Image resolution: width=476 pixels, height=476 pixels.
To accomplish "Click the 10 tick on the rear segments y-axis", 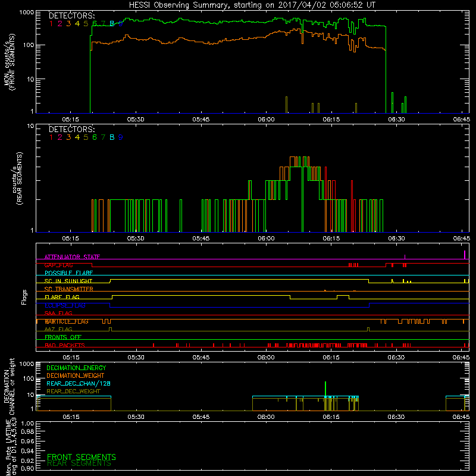I will (31, 126).
